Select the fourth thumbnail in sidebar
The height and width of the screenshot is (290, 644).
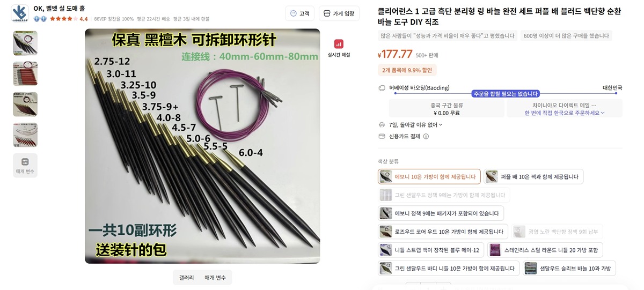tap(25, 135)
